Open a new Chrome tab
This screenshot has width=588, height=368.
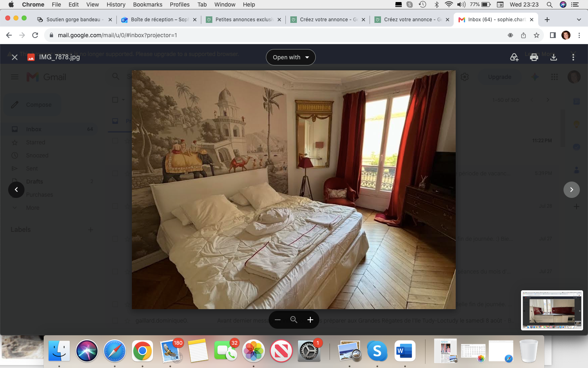point(547,20)
